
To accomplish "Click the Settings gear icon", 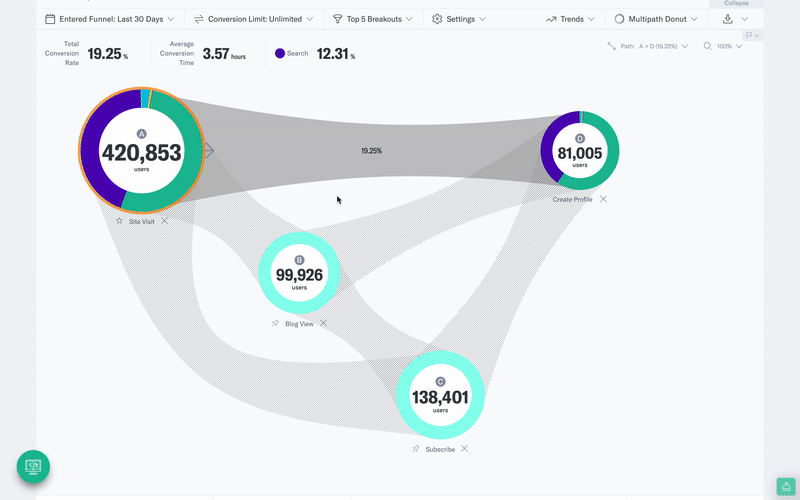I will click(x=437, y=19).
